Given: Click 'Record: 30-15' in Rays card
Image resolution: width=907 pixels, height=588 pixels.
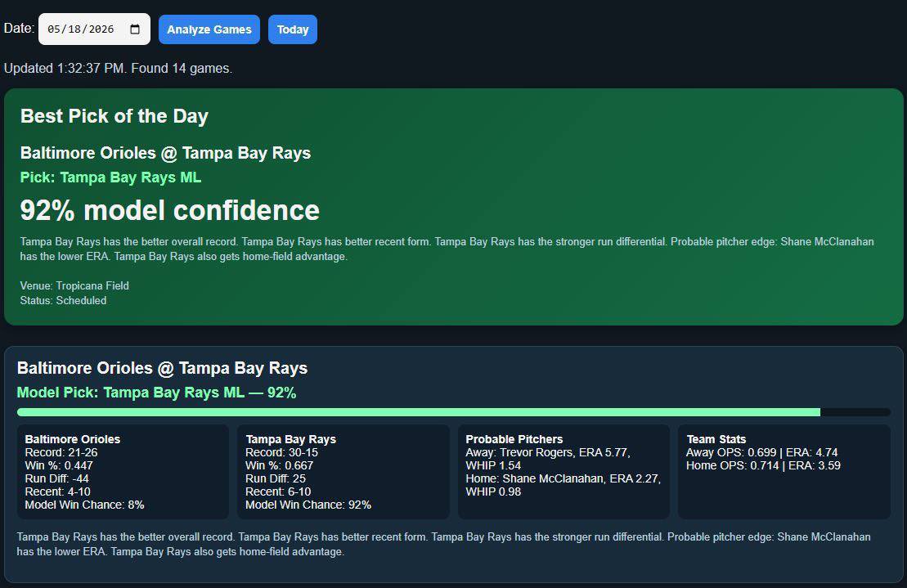Looking at the screenshot, I should tap(281, 453).
